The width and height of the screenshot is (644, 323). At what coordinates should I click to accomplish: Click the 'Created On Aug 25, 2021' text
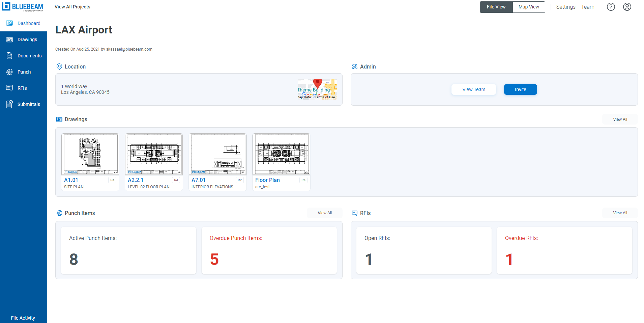pyautogui.click(x=78, y=49)
